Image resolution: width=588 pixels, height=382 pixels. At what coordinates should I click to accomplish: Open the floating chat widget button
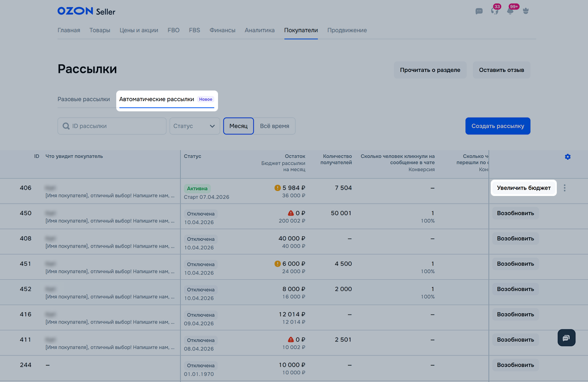pos(566,338)
